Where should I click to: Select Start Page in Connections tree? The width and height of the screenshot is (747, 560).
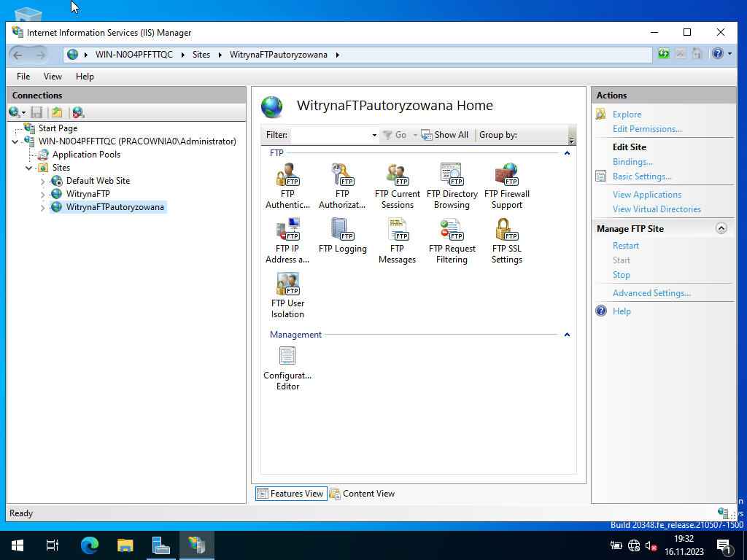[x=58, y=128]
